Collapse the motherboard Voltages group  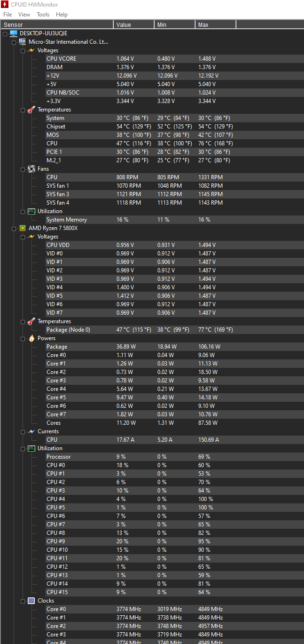click(x=23, y=50)
